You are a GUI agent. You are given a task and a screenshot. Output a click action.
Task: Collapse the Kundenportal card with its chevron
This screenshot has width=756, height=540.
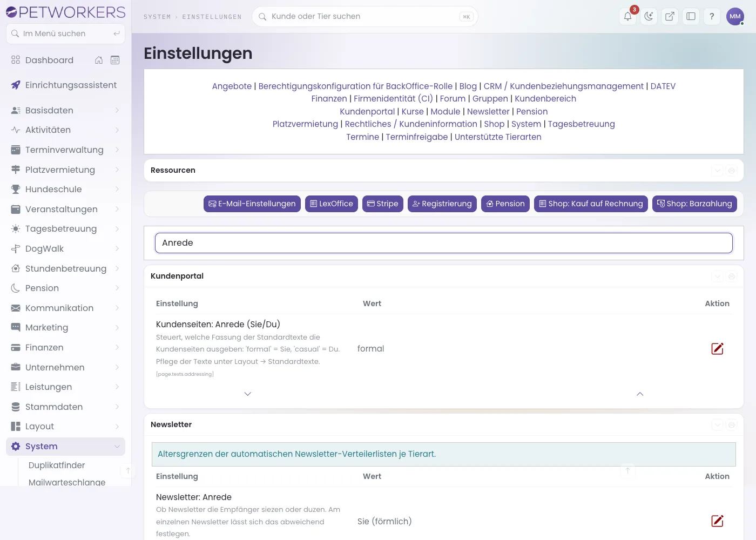[x=717, y=276]
